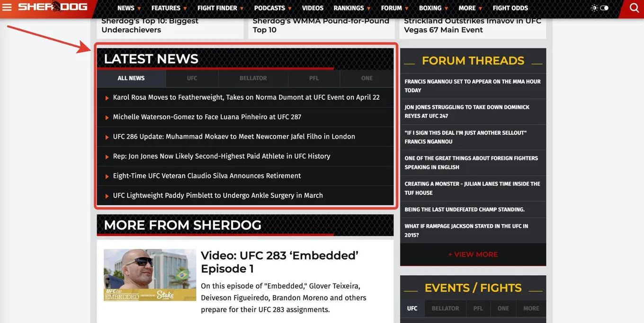Open Karol Rosa Moves to Featherweight article

click(x=246, y=97)
